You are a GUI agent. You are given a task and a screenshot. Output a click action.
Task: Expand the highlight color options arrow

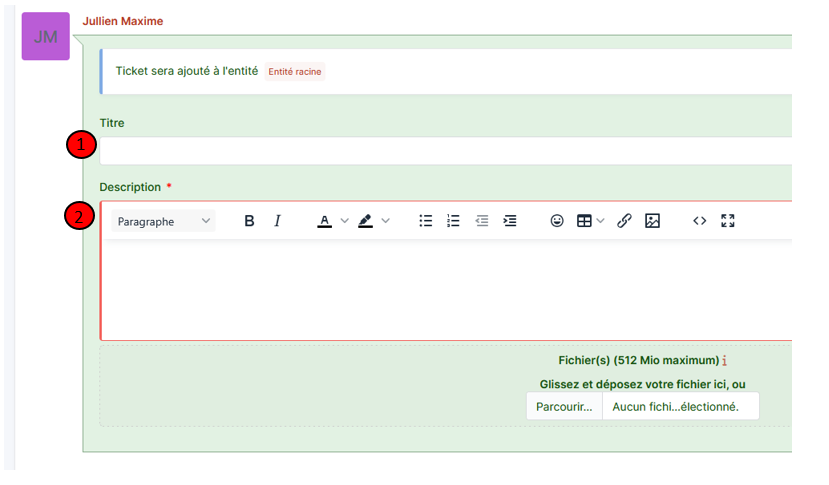(x=386, y=221)
